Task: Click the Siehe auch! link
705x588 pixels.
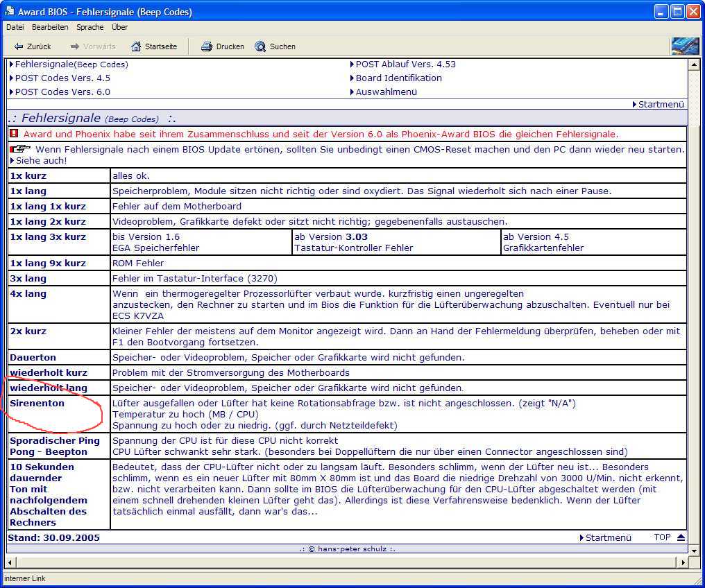Action: [41, 160]
